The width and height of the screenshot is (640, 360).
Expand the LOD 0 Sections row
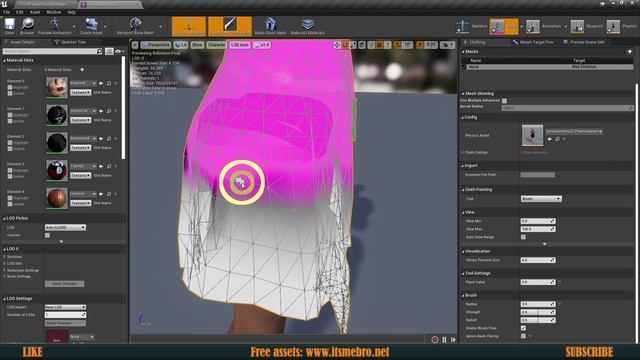pos(4,257)
